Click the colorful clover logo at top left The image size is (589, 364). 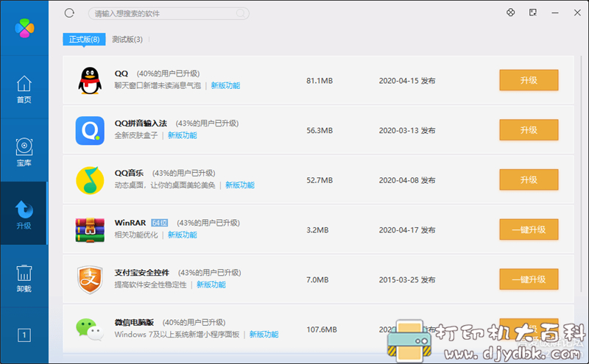point(24,28)
